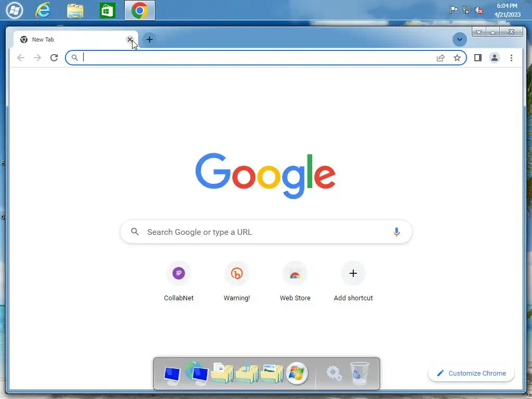Click the clock showing 6:04 PM
Screen dimensions: 532x399
click(x=507, y=10)
